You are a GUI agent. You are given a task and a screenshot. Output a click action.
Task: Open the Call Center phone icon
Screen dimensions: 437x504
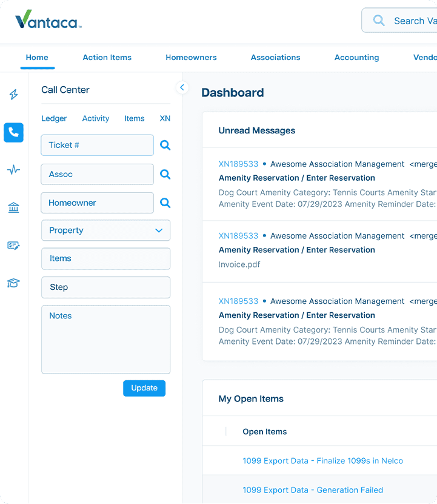pos(13,132)
